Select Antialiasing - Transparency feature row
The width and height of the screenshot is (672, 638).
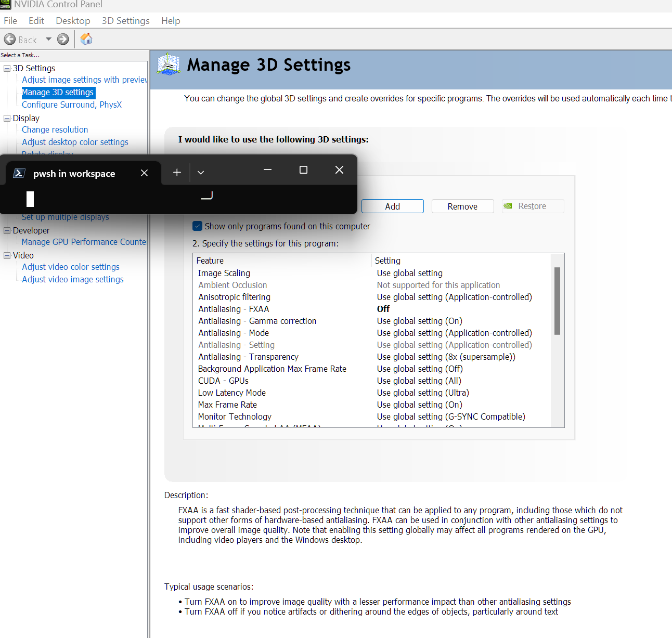(x=371, y=357)
